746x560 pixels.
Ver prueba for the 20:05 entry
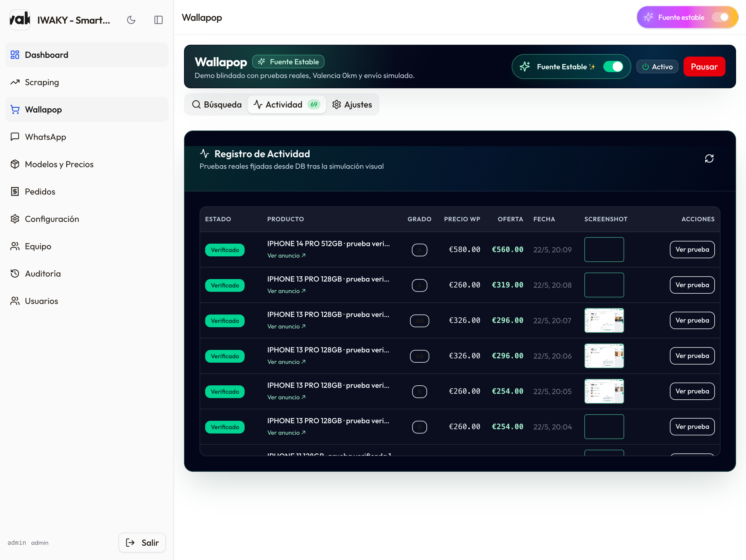(x=692, y=391)
